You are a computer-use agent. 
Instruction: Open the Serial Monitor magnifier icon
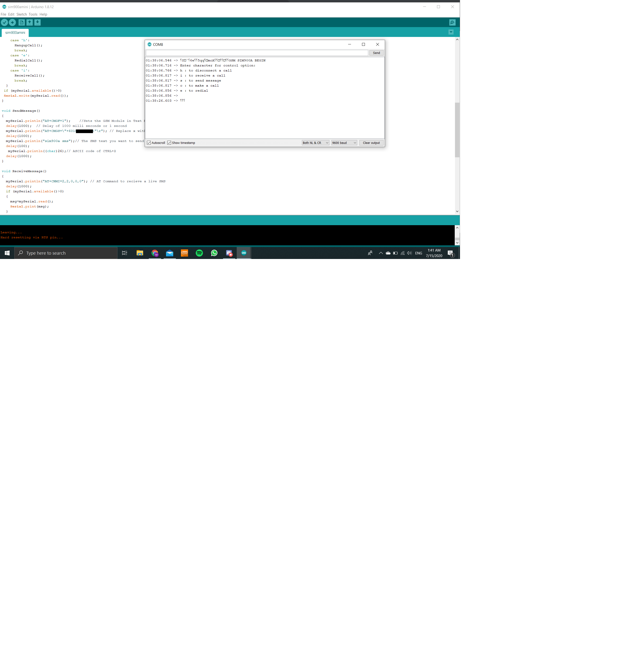coord(452,22)
